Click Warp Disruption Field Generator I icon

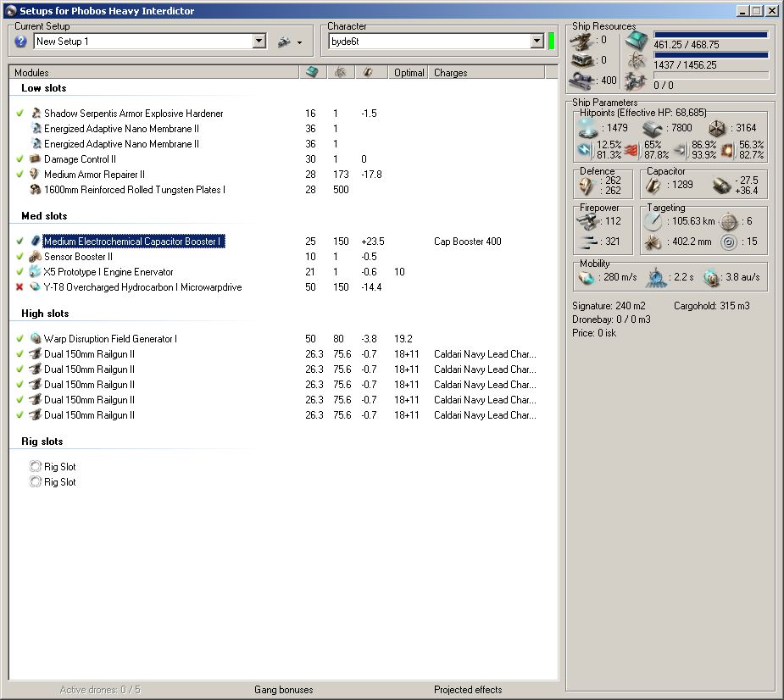point(35,338)
